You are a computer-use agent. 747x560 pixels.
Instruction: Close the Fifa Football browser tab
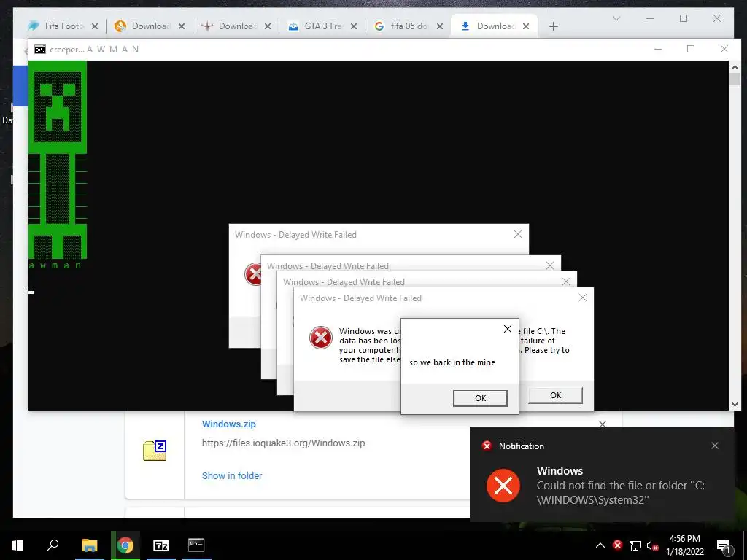coord(95,27)
